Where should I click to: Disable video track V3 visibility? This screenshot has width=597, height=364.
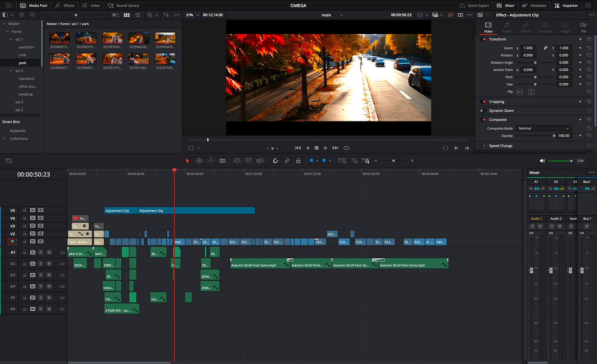tap(41, 226)
